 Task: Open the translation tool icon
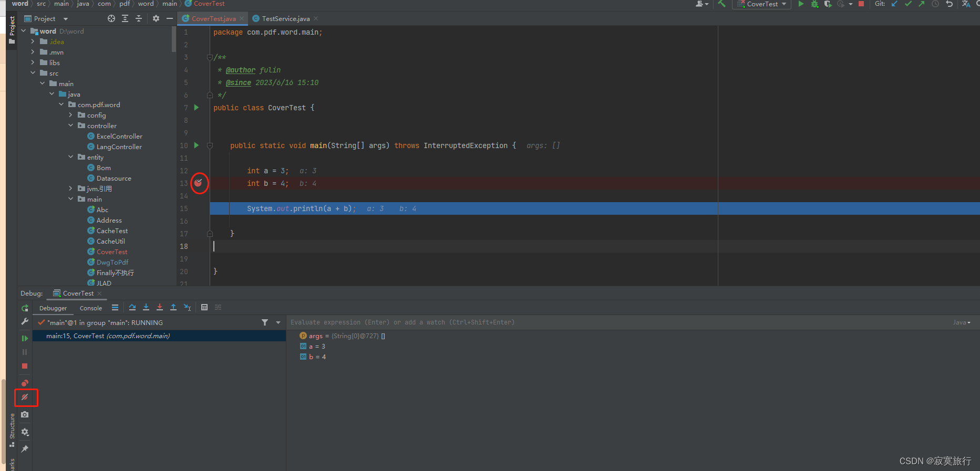966,4
